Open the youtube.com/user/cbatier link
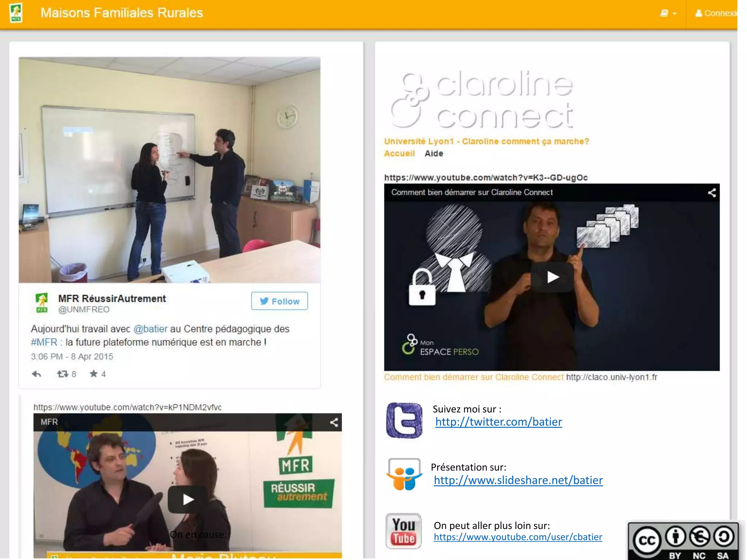This screenshot has width=747, height=560. [x=518, y=537]
